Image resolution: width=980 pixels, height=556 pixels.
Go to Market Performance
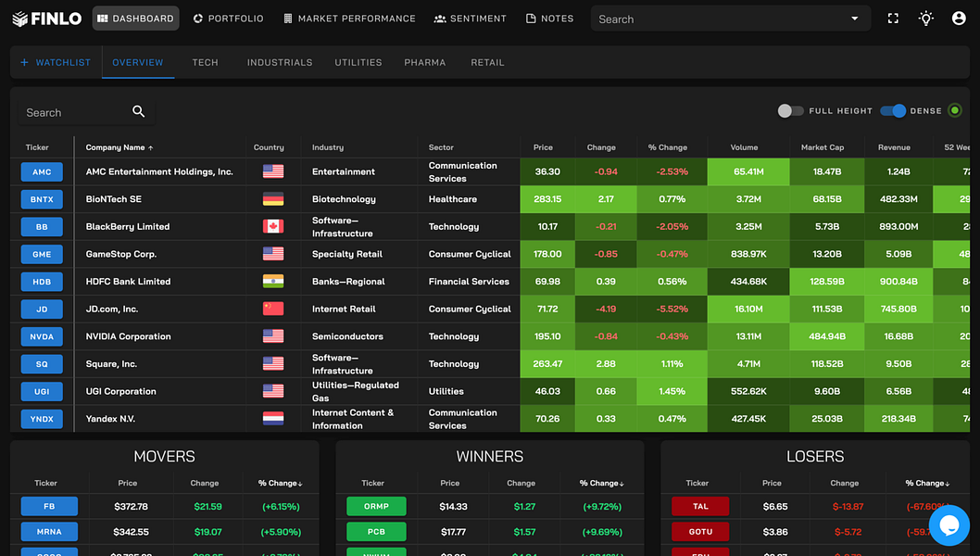coord(349,19)
